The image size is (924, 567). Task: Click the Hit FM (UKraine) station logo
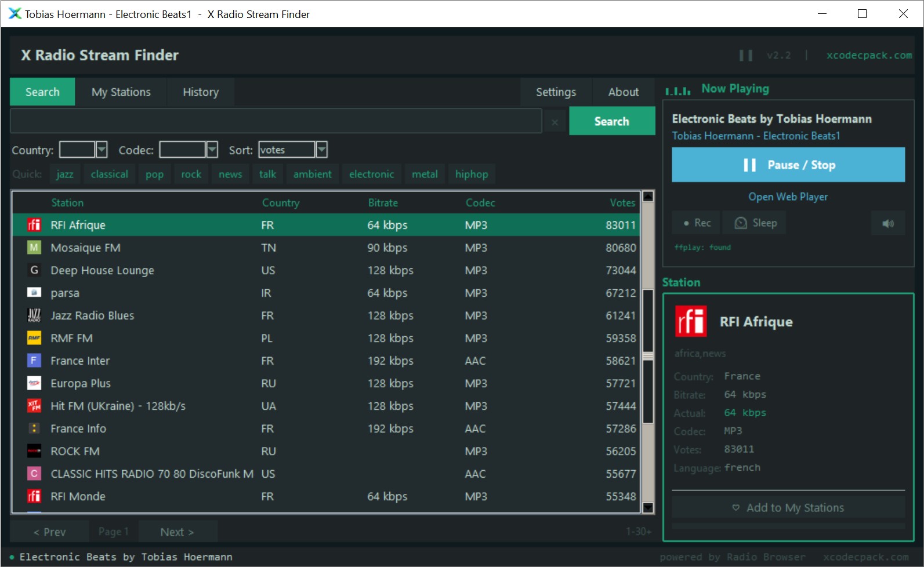34,406
